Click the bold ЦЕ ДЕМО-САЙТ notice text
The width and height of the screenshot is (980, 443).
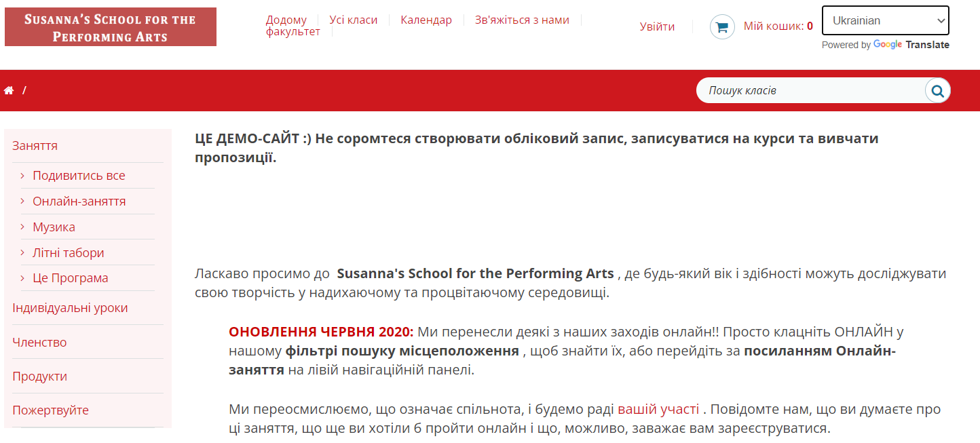(536, 148)
